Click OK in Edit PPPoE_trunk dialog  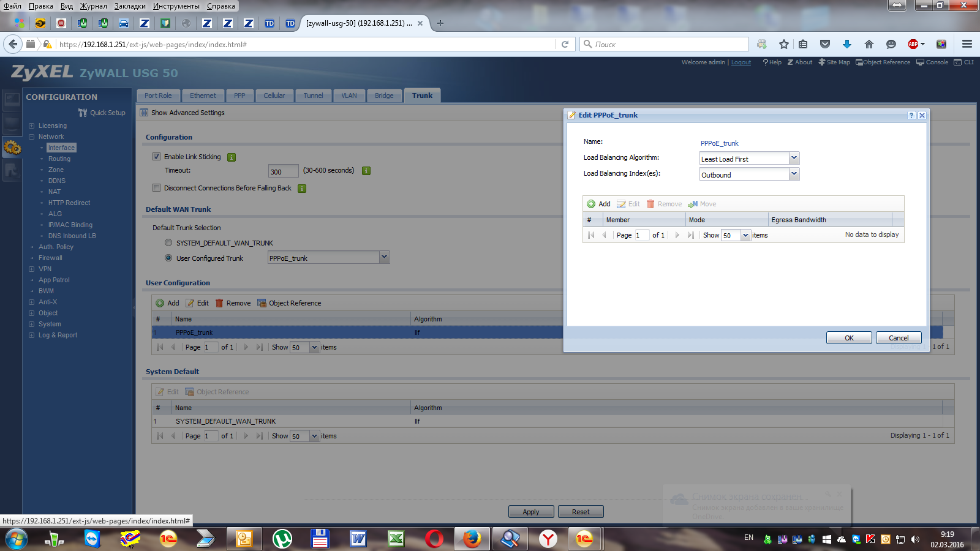tap(849, 337)
